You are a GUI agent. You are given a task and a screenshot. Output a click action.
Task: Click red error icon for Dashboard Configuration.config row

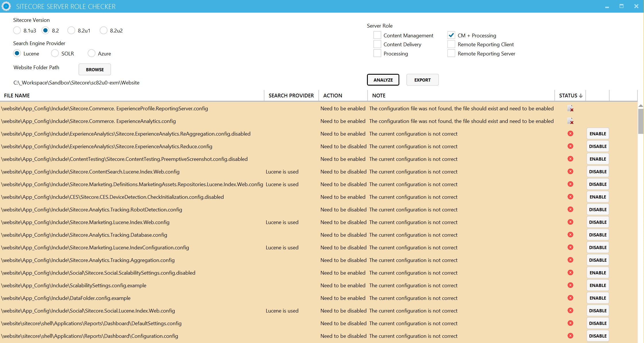[x=570, y=336]
